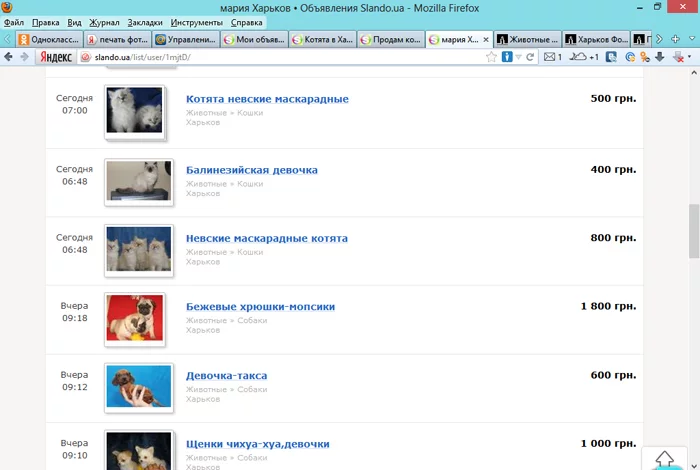Open listing Бежевые хрюшки-мопсики
The width and height of the screenshot is (700, 470).
click(x=260, y=307)
